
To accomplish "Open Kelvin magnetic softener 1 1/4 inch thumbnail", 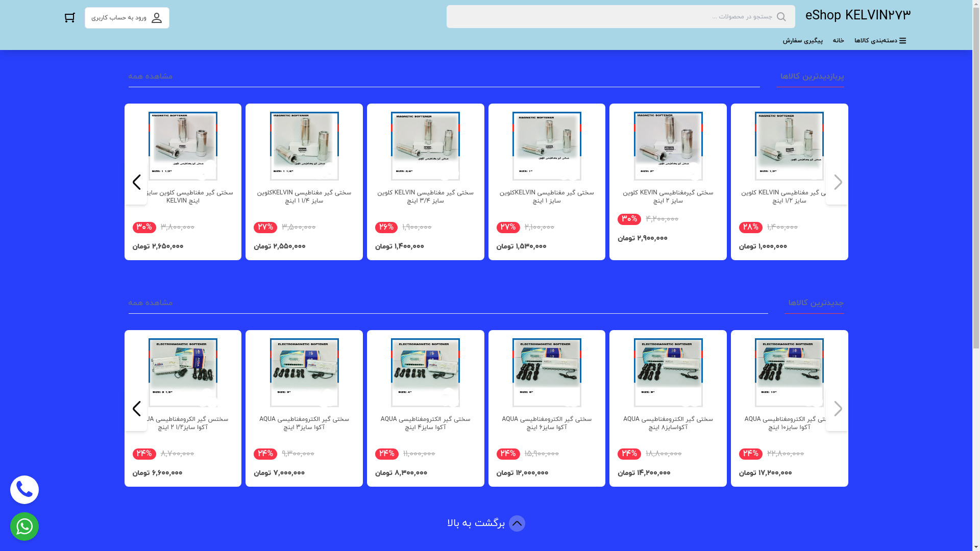I will click(x=304, y=146).
